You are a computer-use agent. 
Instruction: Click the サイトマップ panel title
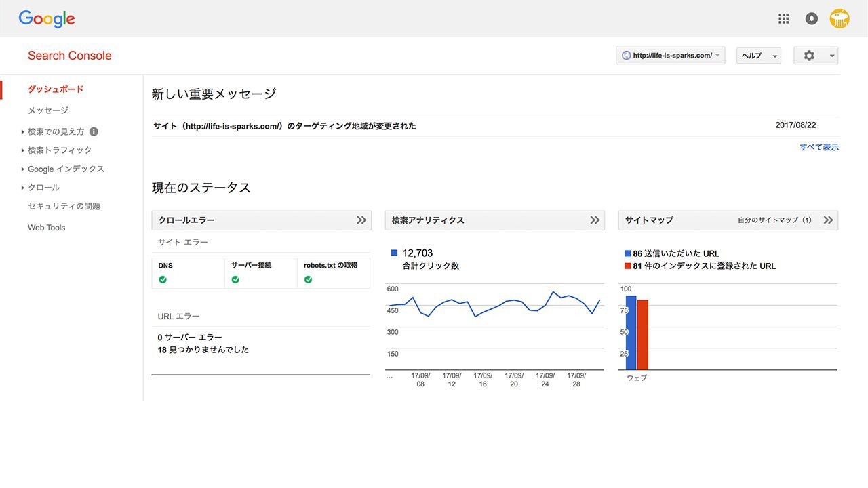click(649, 220)
